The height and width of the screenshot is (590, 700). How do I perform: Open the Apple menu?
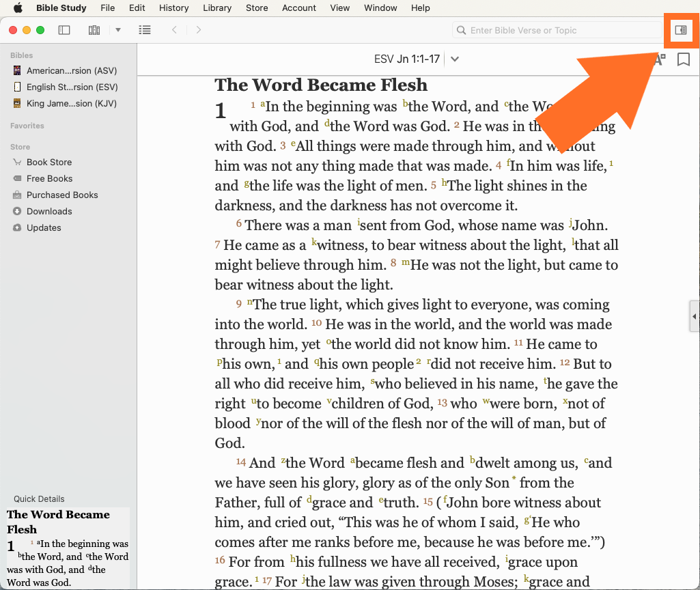18,8
